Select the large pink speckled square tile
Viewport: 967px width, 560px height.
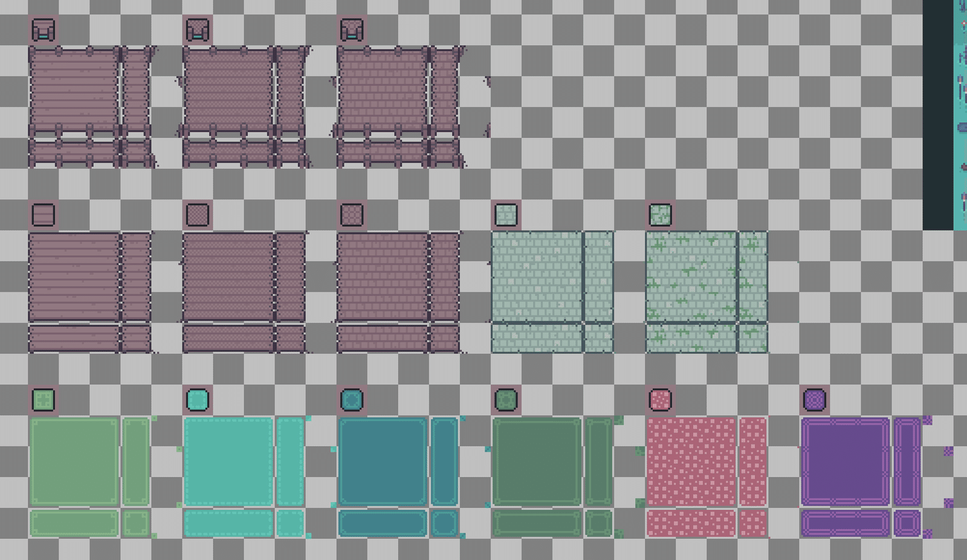pyautogui.click(x=691, y=462)
